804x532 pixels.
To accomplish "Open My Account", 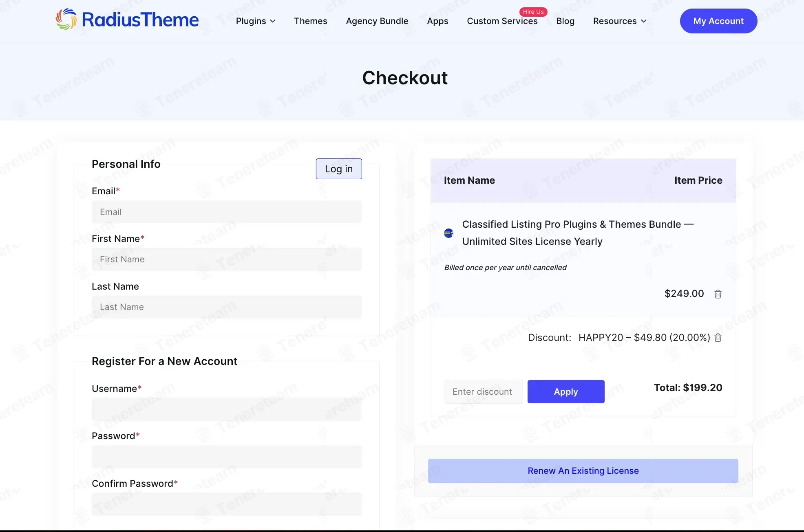I will 718,21.
